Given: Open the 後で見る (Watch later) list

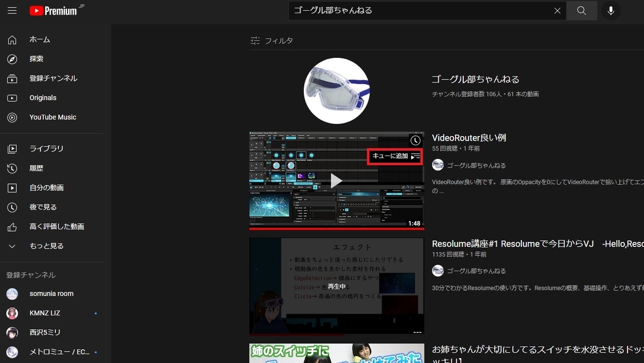Looking at the screenshot, I should pyautogui.click(x=42, y=207).
